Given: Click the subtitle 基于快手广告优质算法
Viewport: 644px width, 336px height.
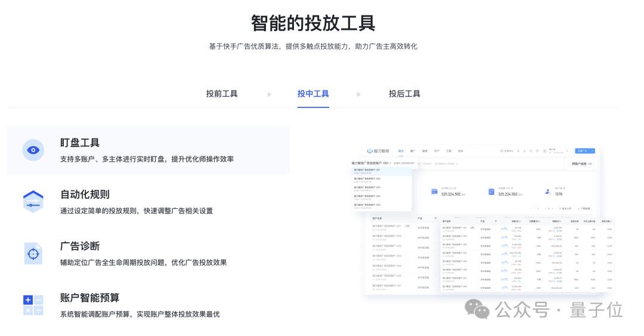Looking at the screenshot, I should pos(244,47).
